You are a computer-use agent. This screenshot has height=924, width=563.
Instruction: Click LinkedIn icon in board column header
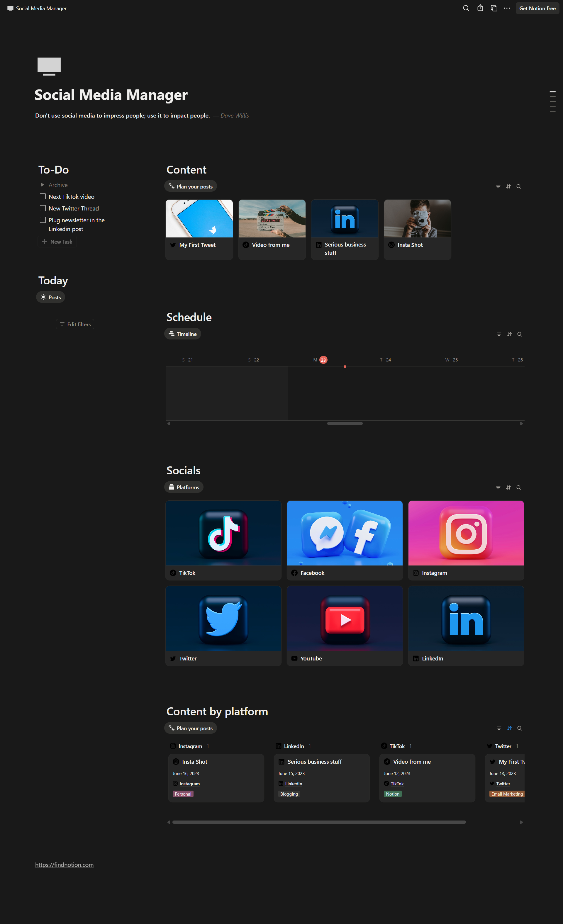coord(278,746)
